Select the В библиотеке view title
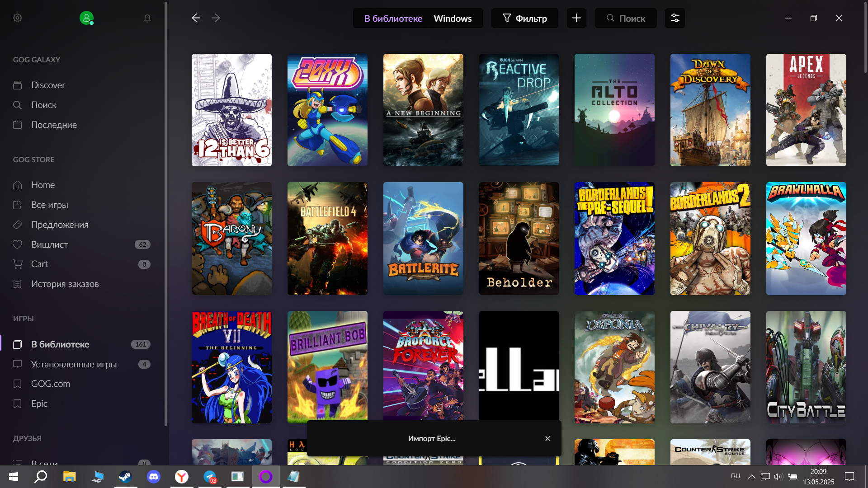Screen dimensions: 868x488 click(393, 19)
